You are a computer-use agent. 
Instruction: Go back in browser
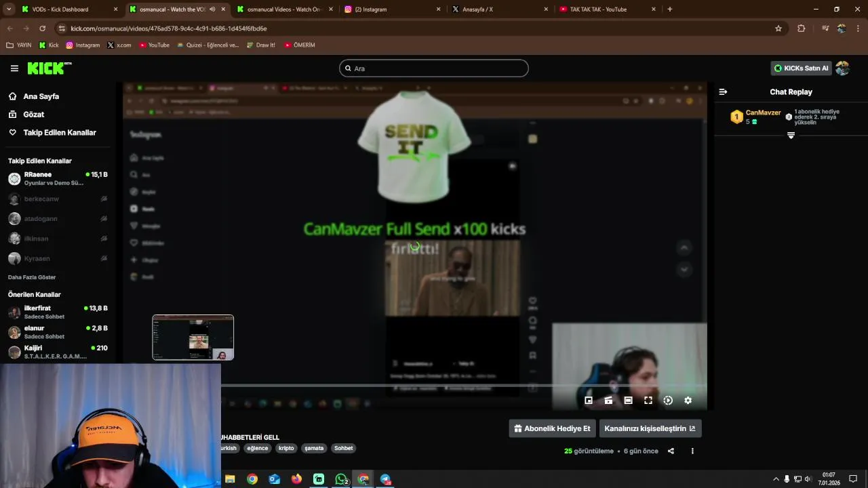click(x=10, y=28)
